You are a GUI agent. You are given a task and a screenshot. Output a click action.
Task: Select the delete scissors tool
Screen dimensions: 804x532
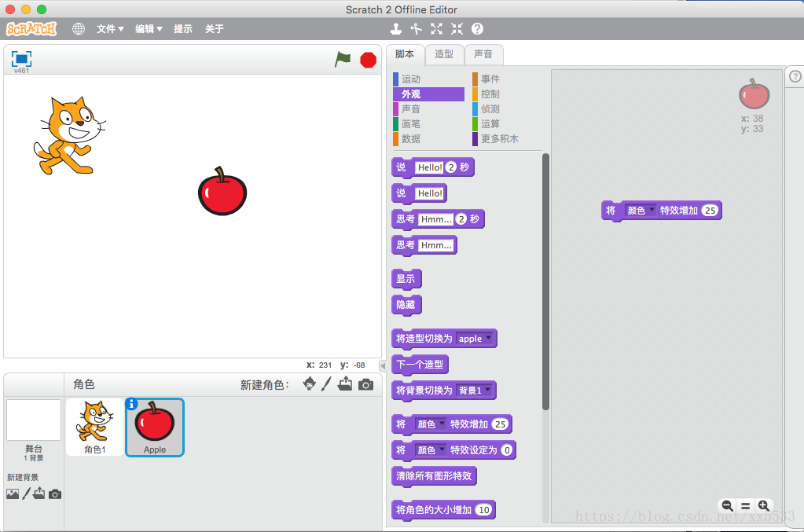click(x=416, y=29)
